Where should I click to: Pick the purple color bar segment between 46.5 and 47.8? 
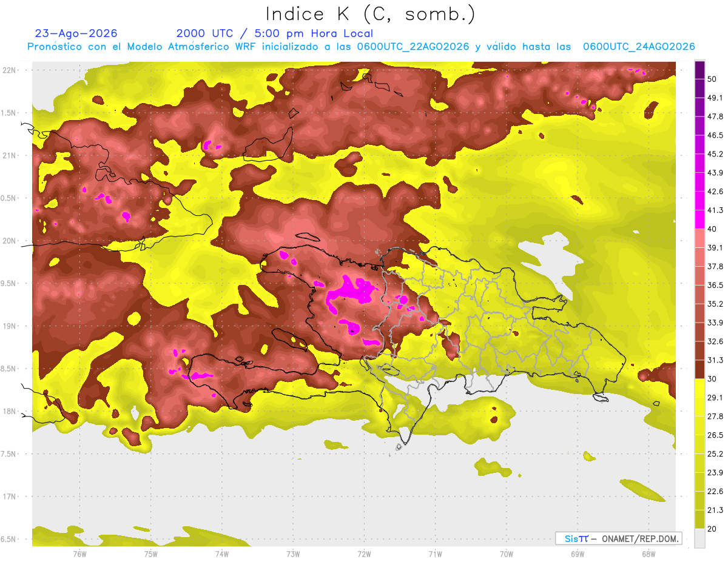[x=699, y=126]
